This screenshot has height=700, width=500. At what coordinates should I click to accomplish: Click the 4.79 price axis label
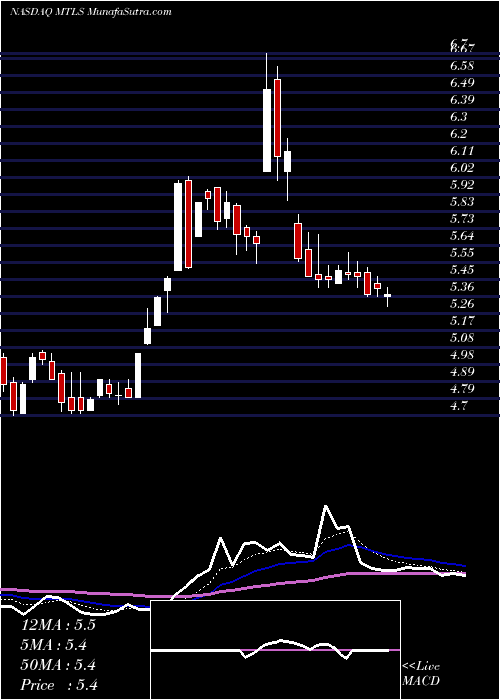pos(462,388)
